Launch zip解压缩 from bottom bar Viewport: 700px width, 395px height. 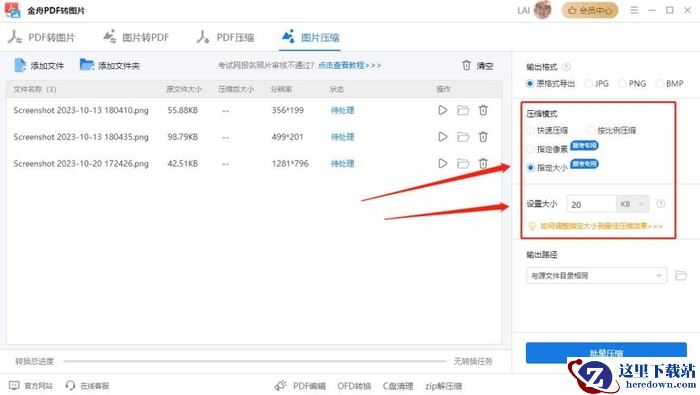click(x=443, y=386)
